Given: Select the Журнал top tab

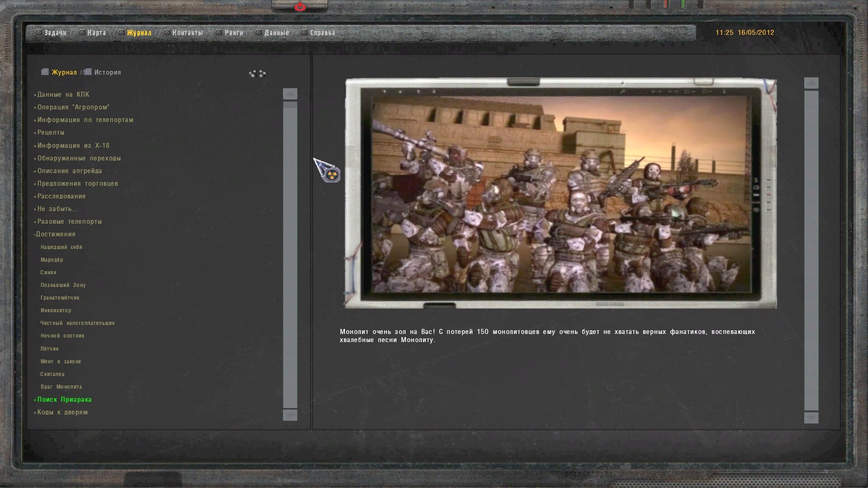Looking at the screenshot, I should click(x=139, y=33).
